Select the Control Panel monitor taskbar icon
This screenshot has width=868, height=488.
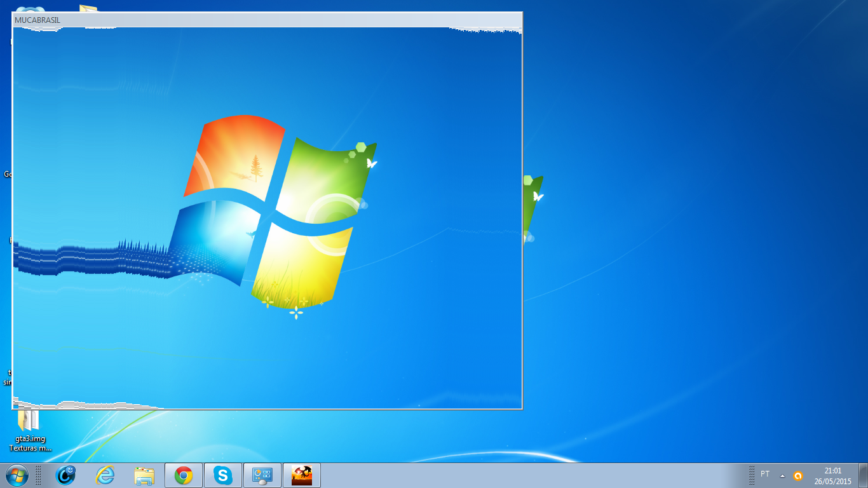pos(262,475)
